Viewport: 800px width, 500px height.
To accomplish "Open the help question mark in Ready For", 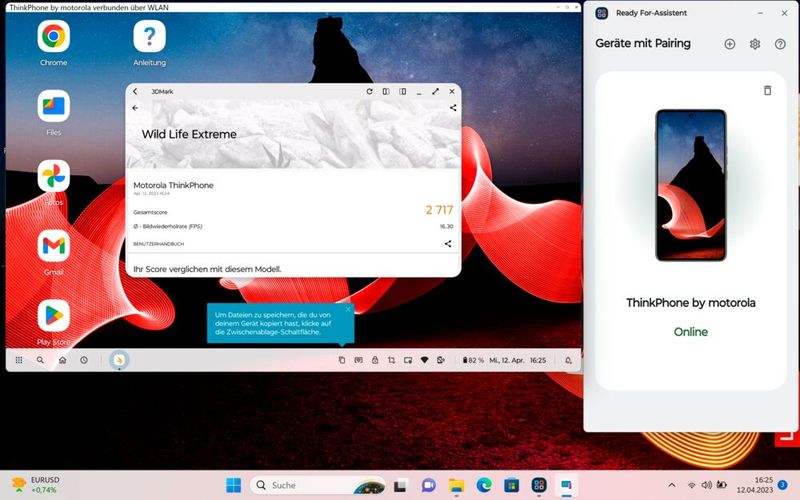I will pos(780,44).
